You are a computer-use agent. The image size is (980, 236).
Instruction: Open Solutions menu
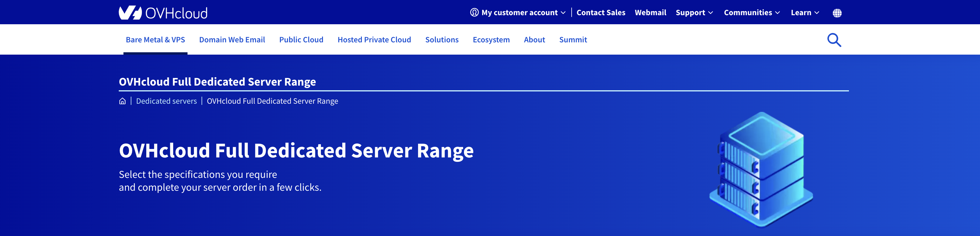442,39
